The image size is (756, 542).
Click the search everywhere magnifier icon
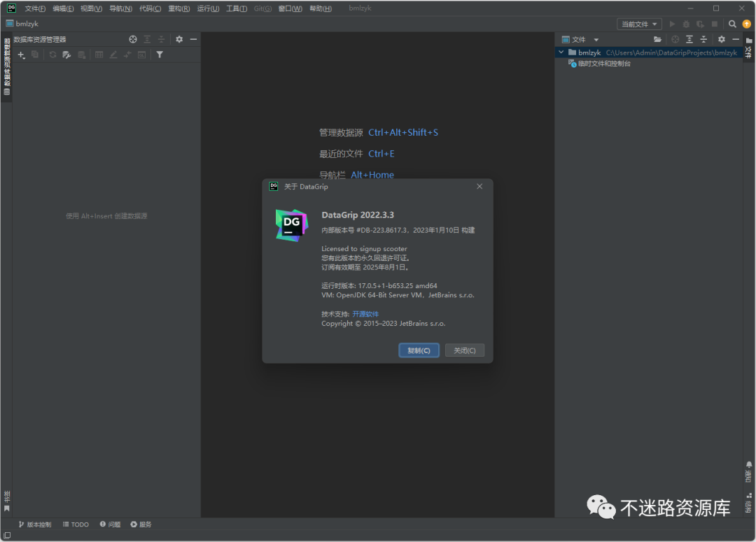[x=732, y=24]
